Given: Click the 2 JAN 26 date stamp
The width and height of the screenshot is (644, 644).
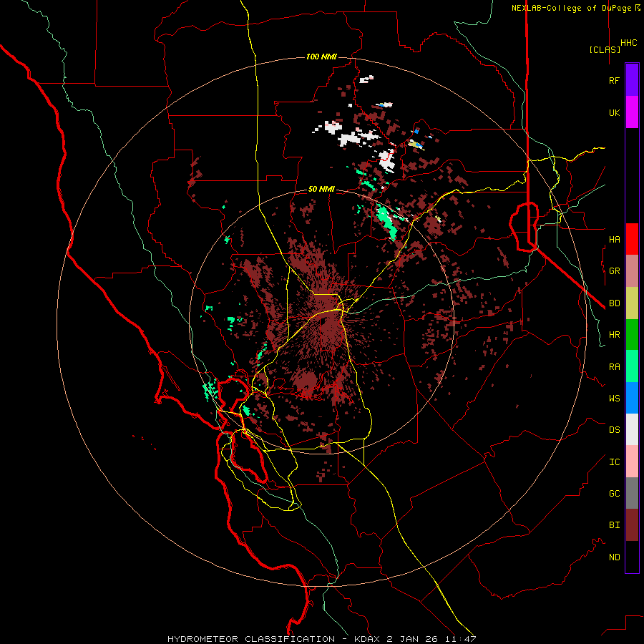Looking at the screenshot, I should pyautogui.click(x=412, y=639).
